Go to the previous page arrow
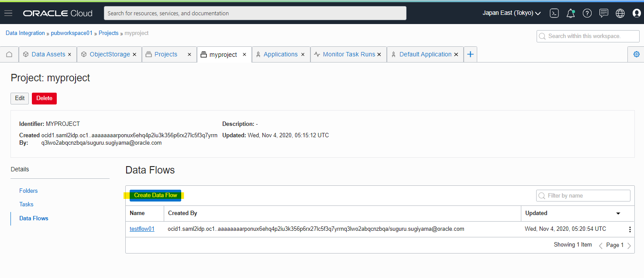 [601, 246]
